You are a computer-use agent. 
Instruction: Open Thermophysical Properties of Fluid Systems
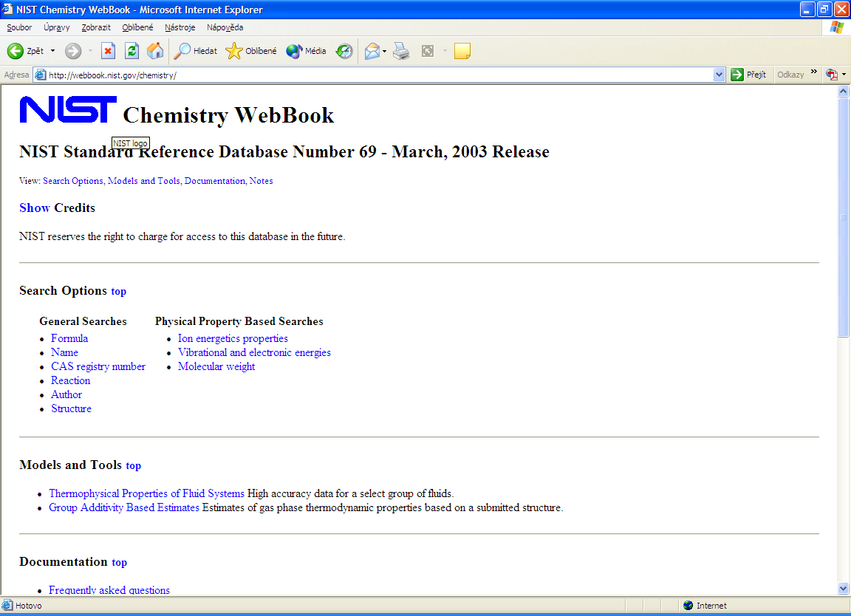[x=146, y=493]
